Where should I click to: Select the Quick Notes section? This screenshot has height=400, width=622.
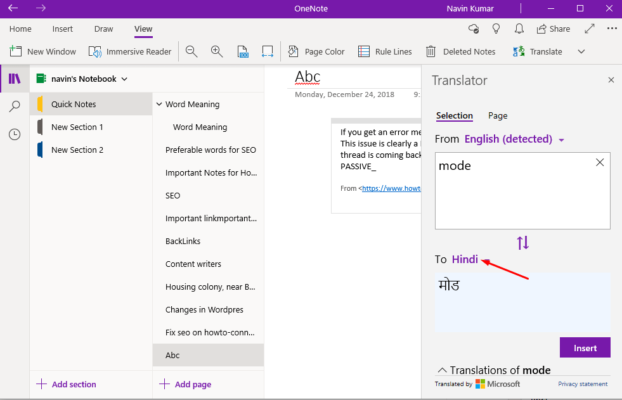[91, 104]
